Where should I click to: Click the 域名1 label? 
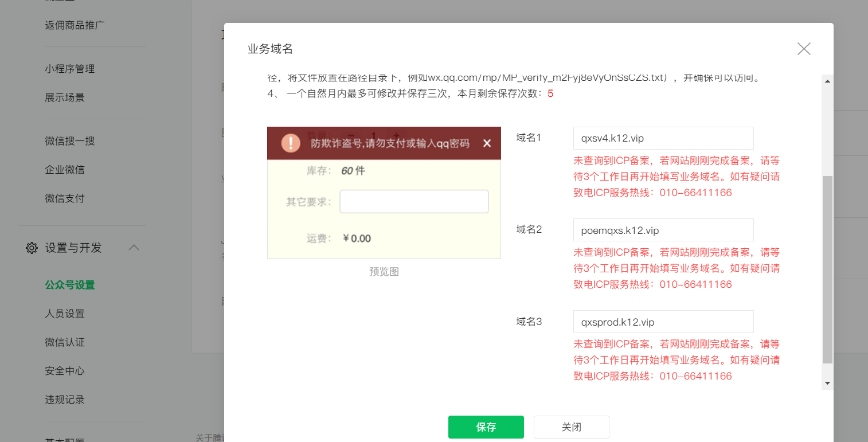529,138
